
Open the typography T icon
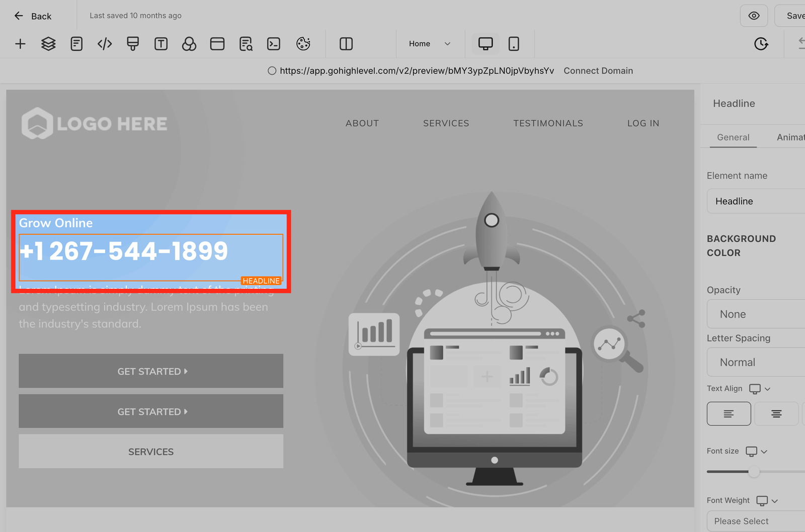pyautogui.click(x=161, y=44)
